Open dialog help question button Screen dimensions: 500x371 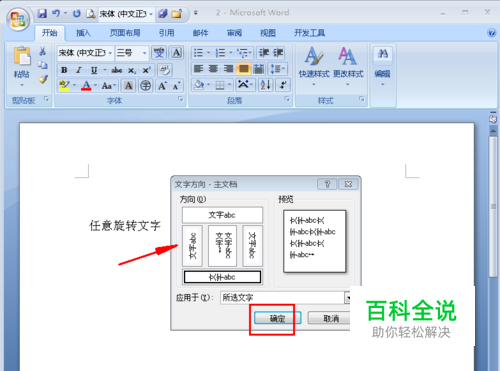pos(327,184)
